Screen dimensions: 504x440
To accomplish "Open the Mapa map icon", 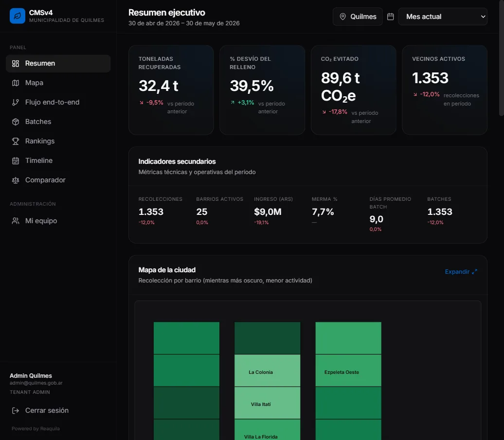I will coord(16,83).
